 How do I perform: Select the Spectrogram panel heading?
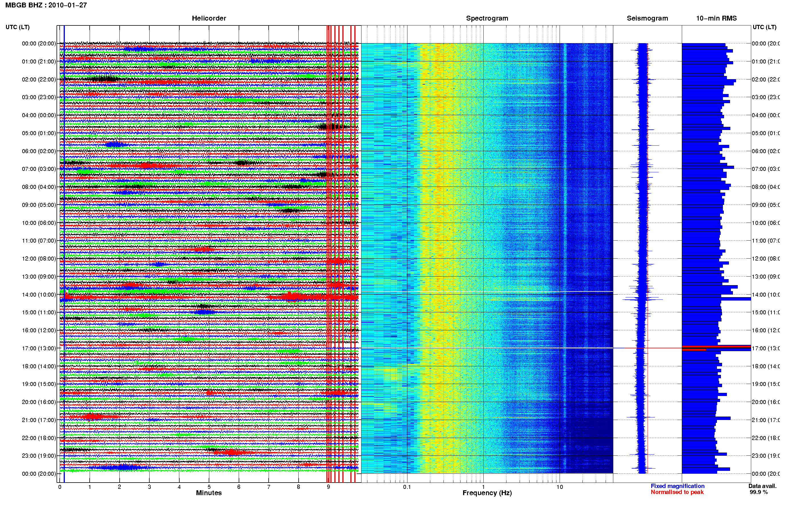487,18
